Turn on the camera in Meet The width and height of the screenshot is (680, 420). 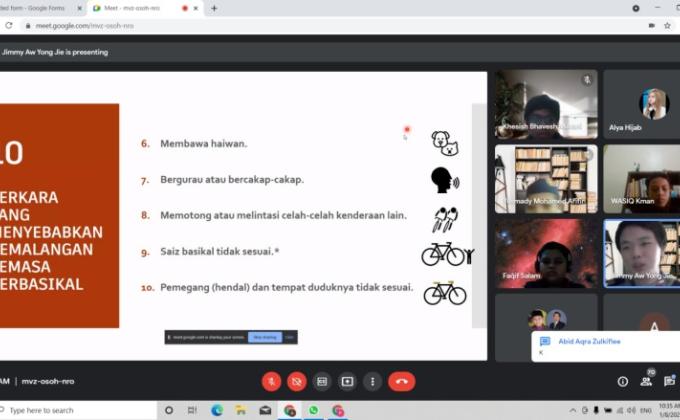(297, 381)
